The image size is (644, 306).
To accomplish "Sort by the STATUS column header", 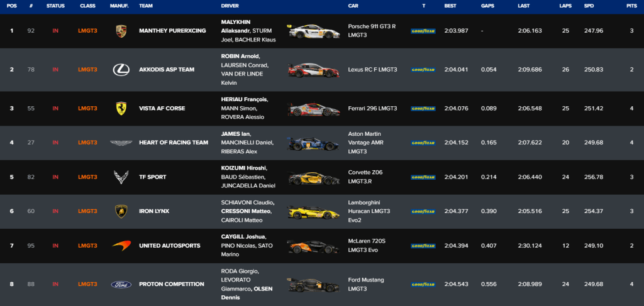I will 55,6.
